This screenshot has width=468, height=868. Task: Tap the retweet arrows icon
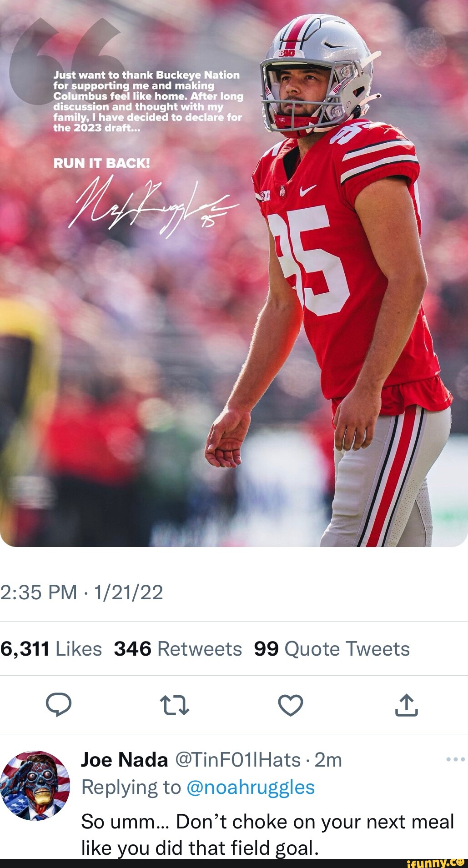pyautogui.click(x=175, y=705)
